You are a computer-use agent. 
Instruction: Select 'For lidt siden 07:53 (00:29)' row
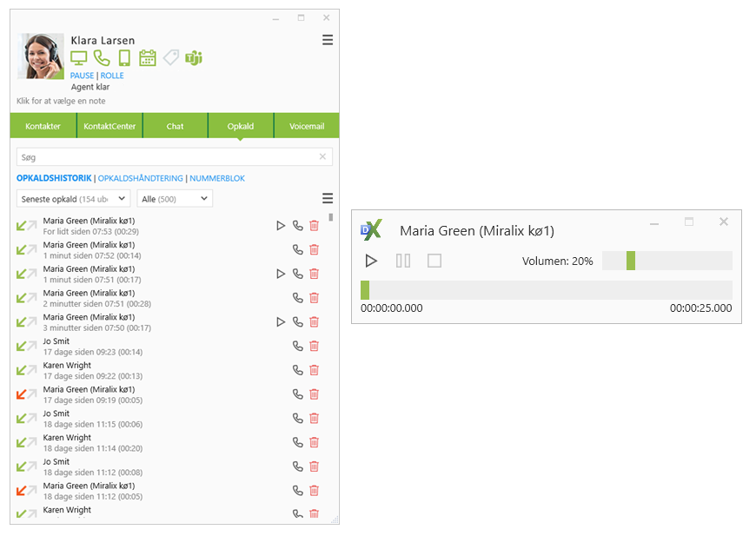(x=169, y=226)
